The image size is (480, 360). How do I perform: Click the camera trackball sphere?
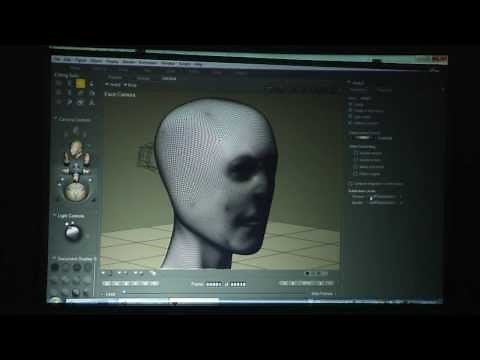pyautogui.click(x=77, y=192)
